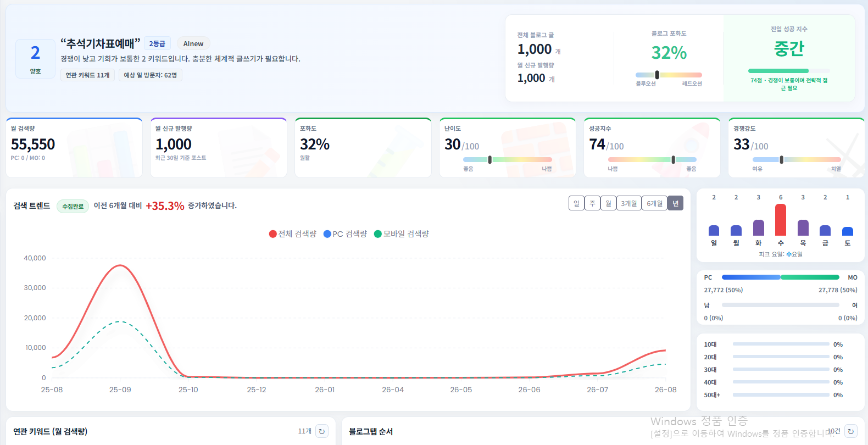Switch the trend range to 일

tap(576, 203)
